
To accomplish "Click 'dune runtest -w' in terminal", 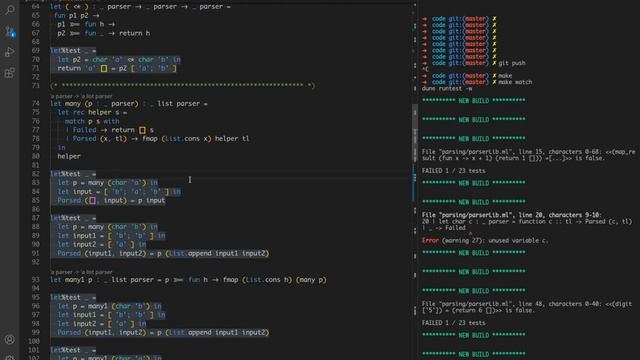I will pyautogui.click(x=447, y=88).
